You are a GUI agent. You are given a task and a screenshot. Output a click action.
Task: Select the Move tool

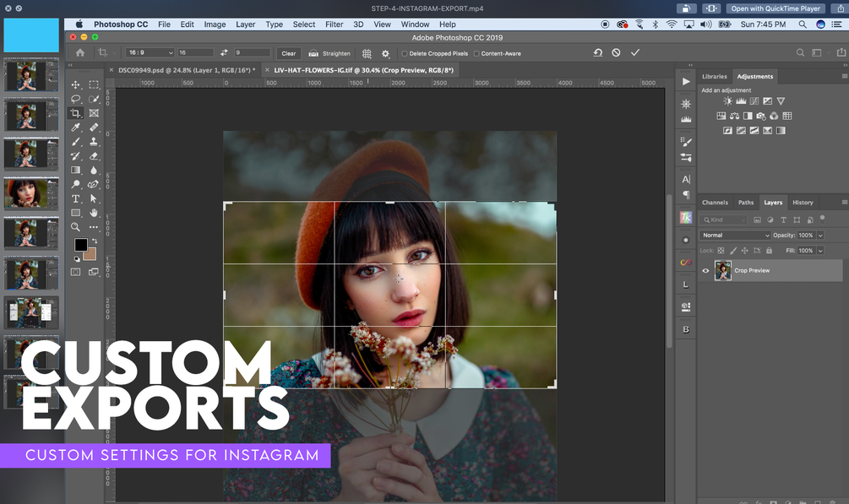pos(76,85)
